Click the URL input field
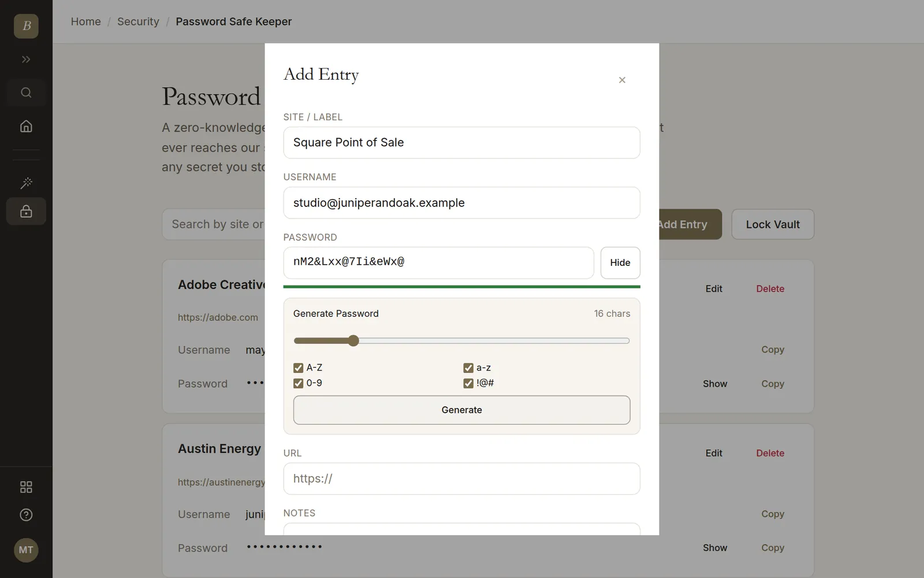 tap(461, 479)
